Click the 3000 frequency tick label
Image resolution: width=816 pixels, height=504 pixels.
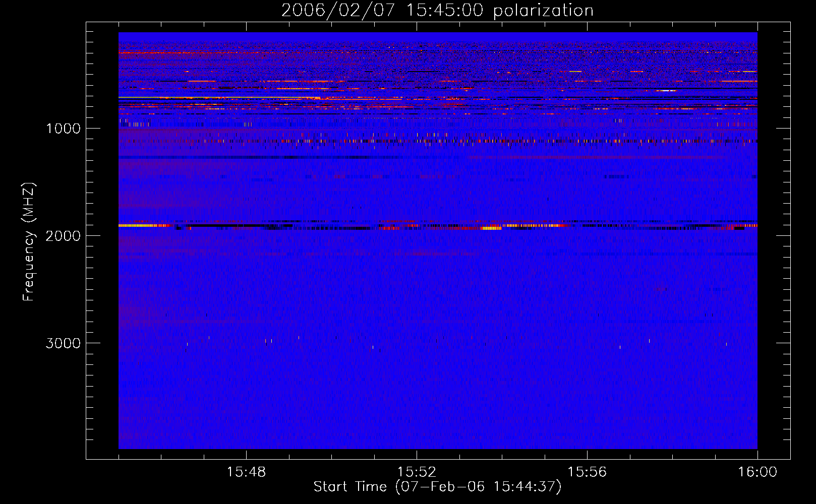click(x=63, y=343)
